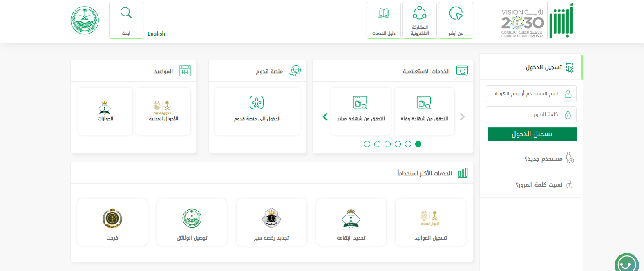Open the Civil Affairs appointments icon
The height and width of the screenshot is (271, 644).
[x=163, y=107]
